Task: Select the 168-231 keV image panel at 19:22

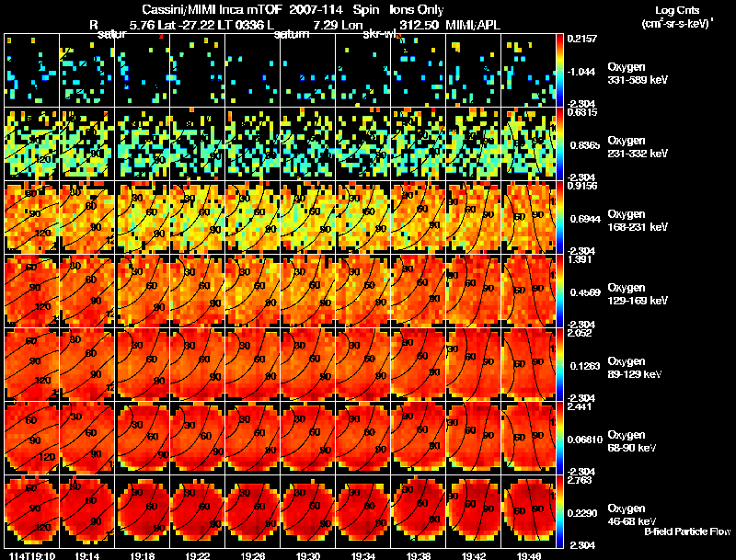Action: click(x=197, y=218)
